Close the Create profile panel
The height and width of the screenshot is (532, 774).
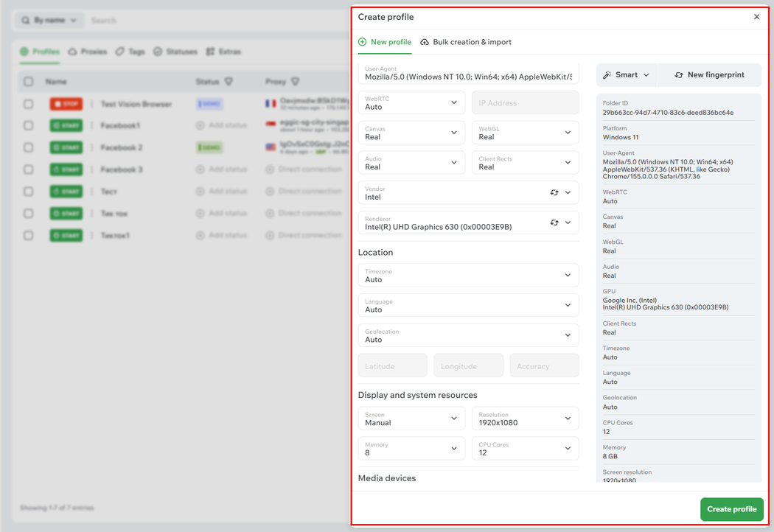coord(756,17)
